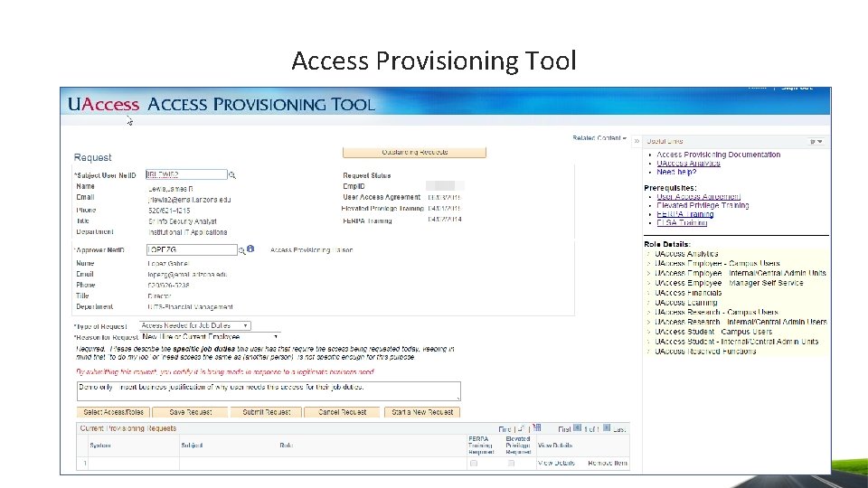The image size is (868, 488).
Task: Click the Start a New Request button
Action: 422,412
